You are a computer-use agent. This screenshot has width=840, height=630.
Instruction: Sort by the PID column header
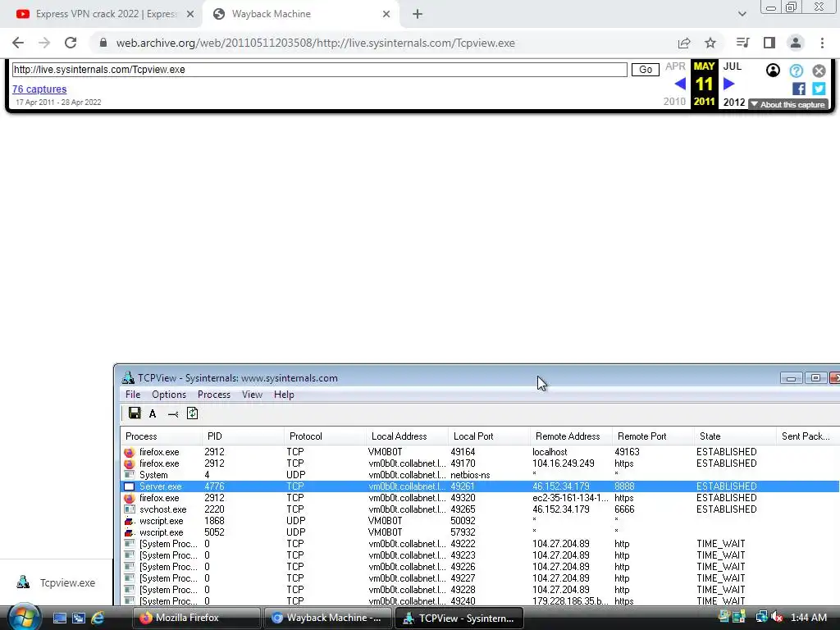243,436
